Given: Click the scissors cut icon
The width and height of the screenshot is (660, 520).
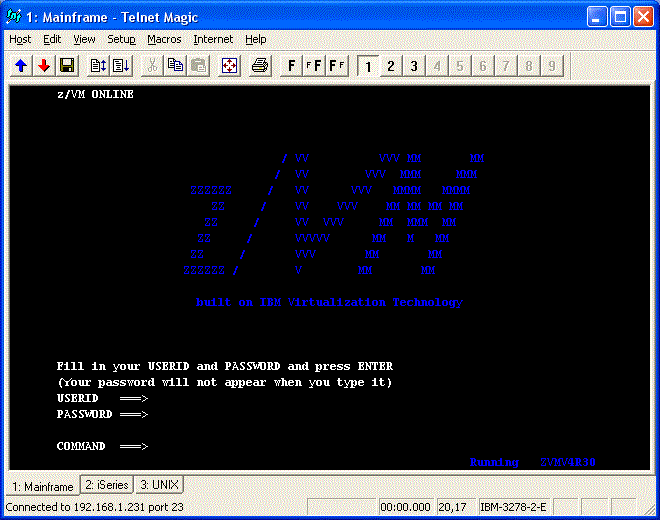Looking at the screenshot, I should click(x=152, y=66).
